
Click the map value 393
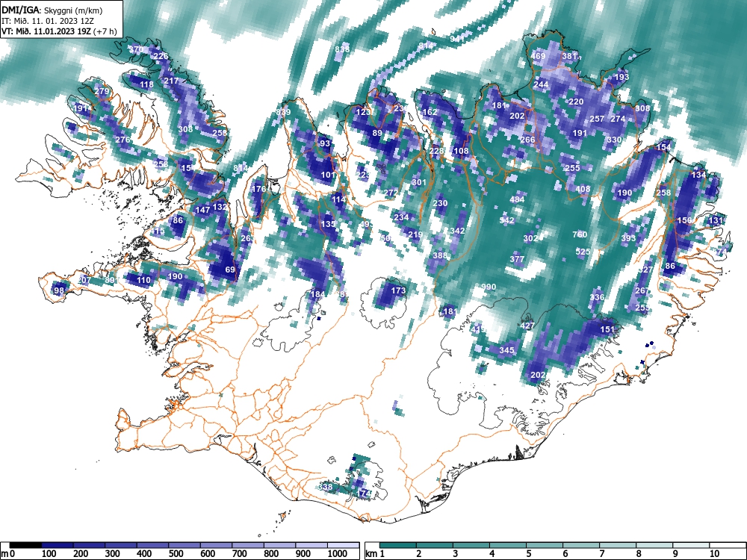628,237
